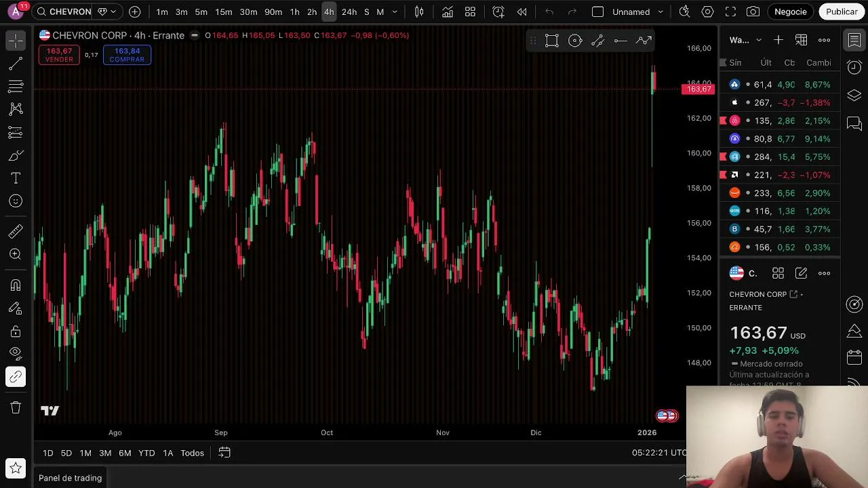Expand the Unnamed layout dropdown
The height and width of the screenshot is (488, 868).
pos(661,12)
